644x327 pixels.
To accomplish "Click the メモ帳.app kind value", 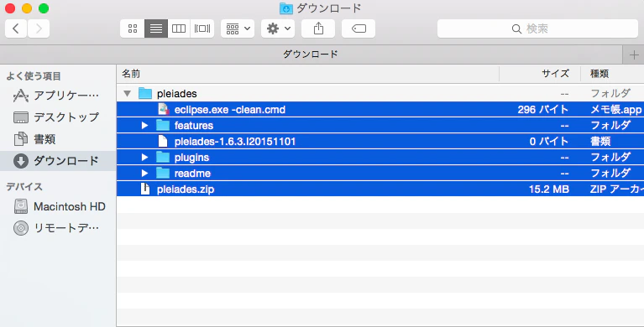I will coord(615,110).
